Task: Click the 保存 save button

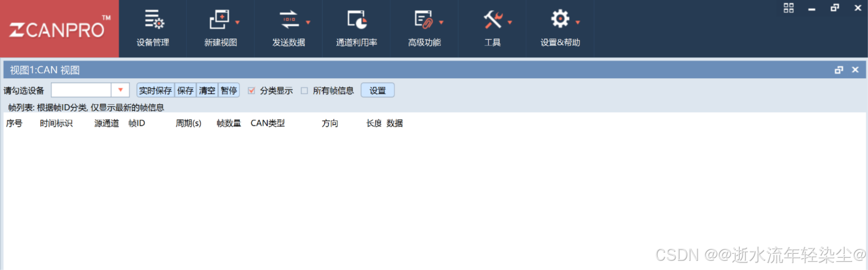Action: [185, 91]
